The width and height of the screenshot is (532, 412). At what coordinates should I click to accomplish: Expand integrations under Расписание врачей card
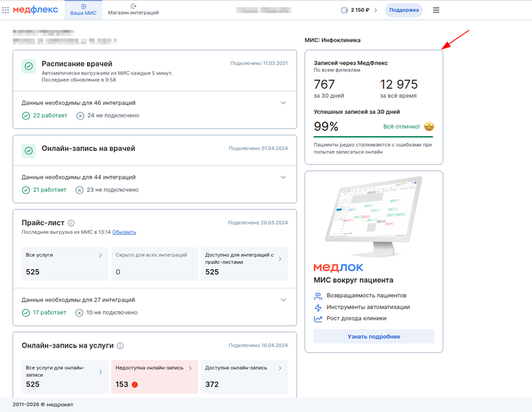283,103
